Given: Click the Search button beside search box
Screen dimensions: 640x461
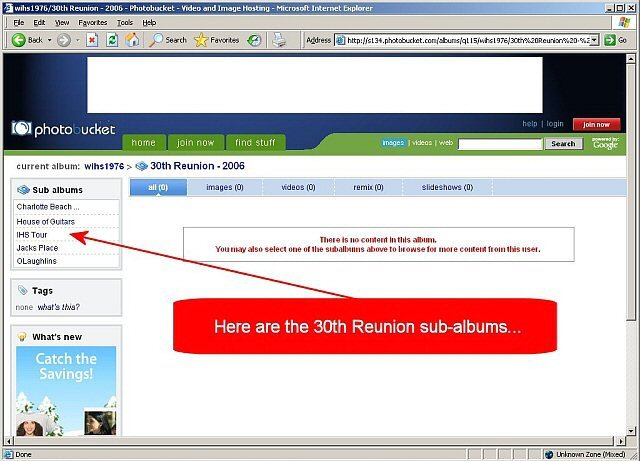Looking at the screenshot, I should [563, 144].
